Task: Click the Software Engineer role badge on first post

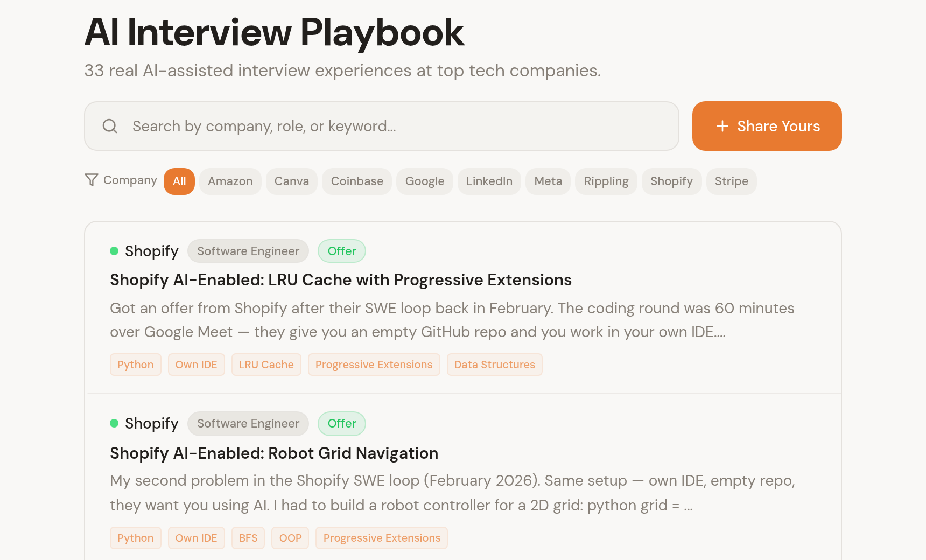Action: tap(248, 251)
